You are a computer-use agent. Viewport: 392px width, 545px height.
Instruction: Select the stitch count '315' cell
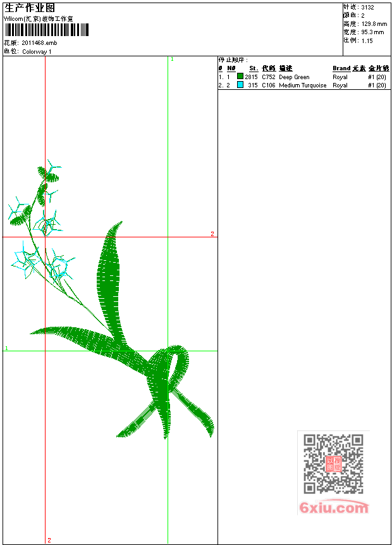click(x=253, y=85)
